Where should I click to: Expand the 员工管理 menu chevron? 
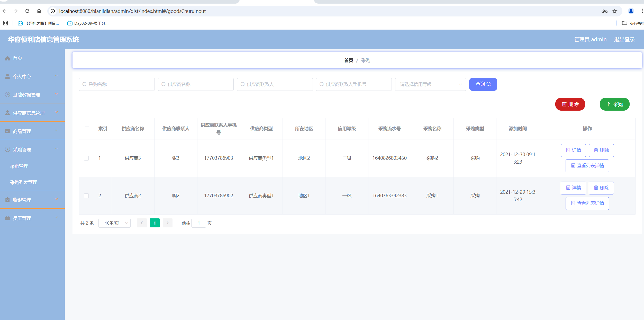point(57,218)
